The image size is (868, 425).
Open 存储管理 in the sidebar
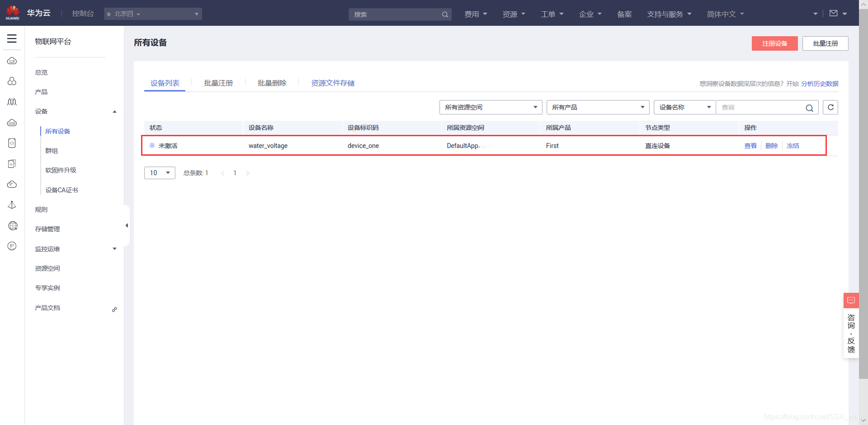pos(47,229)
